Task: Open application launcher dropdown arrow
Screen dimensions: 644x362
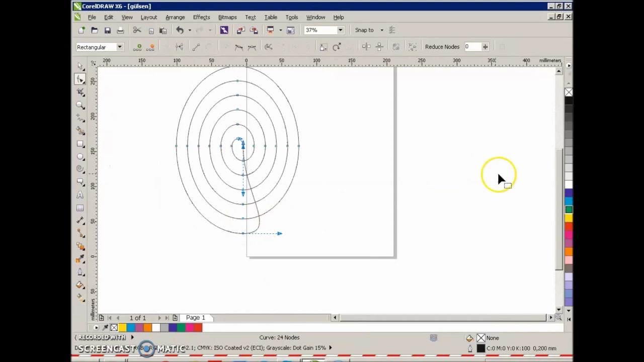Action: coord(280,30)
